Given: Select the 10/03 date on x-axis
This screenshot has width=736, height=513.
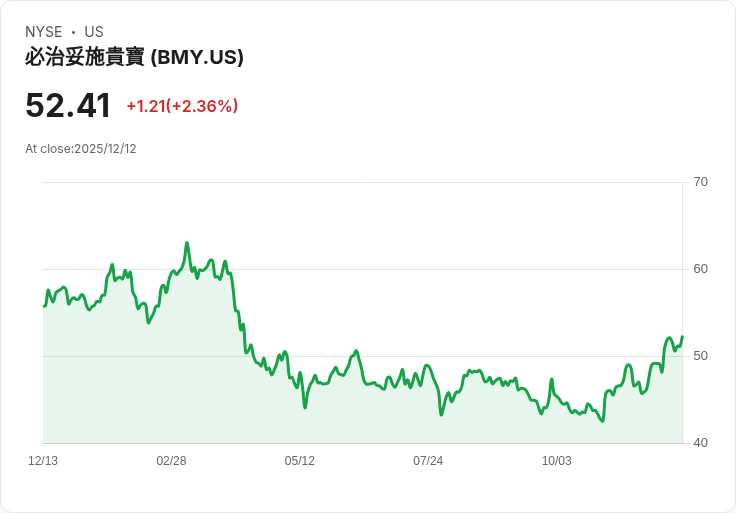Looking at the screenshot, I should click(x=556, y=461).
